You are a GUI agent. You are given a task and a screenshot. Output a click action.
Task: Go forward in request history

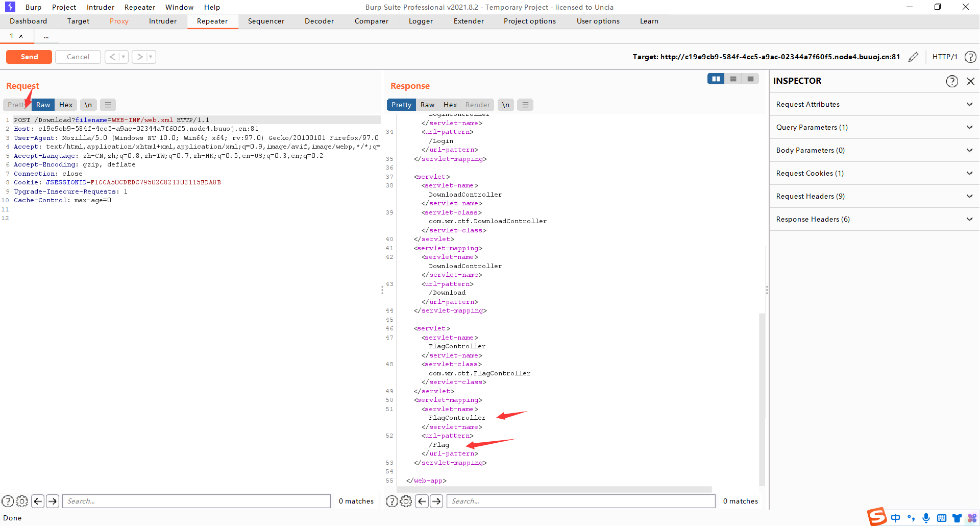tap(139, 57)
